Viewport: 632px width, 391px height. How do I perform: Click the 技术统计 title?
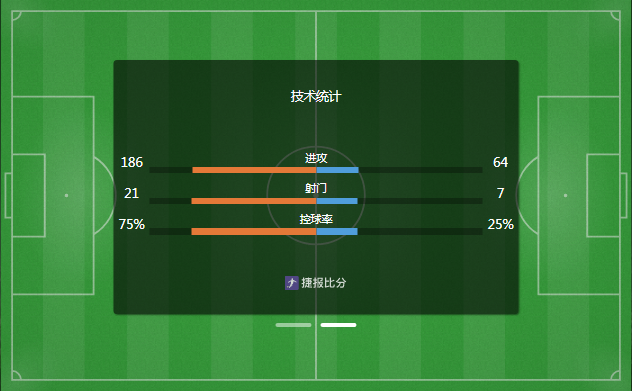(x=316, y=96)
